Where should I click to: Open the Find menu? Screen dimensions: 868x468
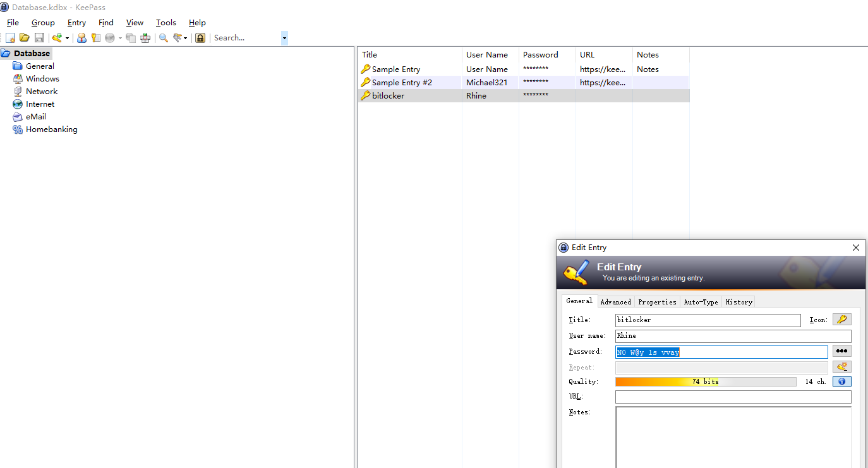[106, 23]
